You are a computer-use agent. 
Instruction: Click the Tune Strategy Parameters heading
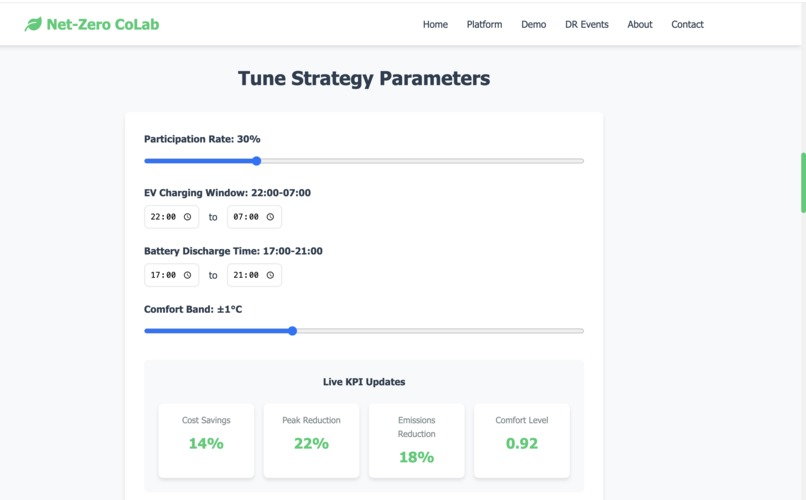pos(364,79)
